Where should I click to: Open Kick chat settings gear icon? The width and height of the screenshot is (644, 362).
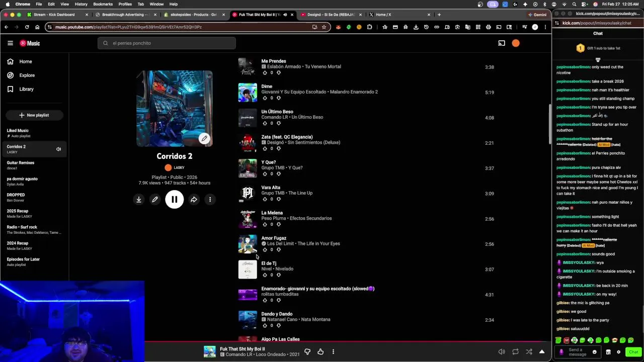pyautogui.click(x=619, y=352)
